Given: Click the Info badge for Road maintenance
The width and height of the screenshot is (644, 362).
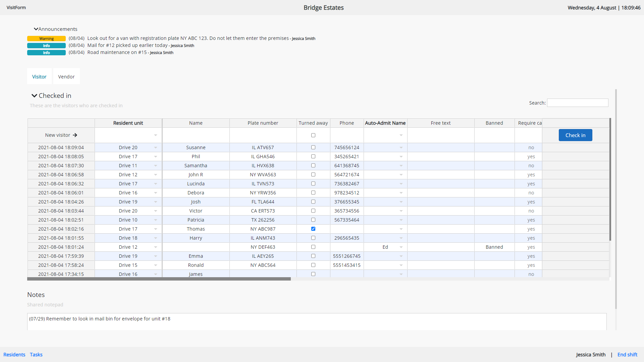Looking at the screenshot, I should [x=46, y=53].
